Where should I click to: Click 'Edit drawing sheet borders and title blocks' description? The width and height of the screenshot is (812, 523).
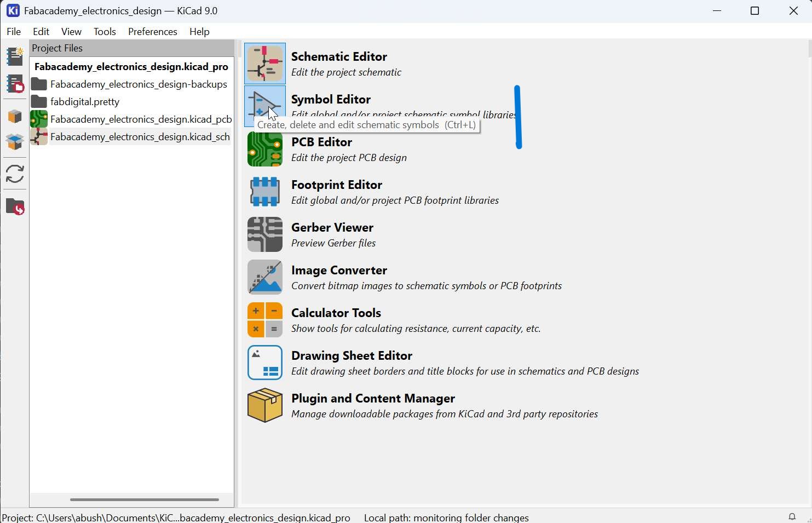pyautogui.click(x=465, y=371)
